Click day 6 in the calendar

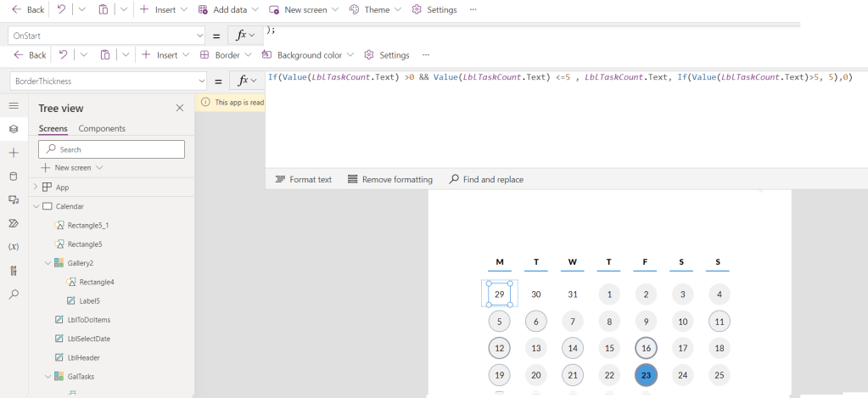536,321
